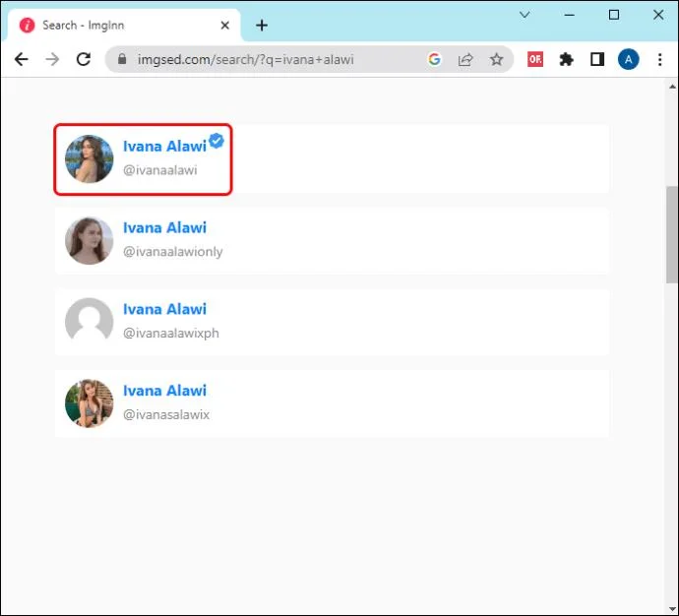Bookmark this page with the star
Viewport: 679px width, 616px height.
pyautogui.click(x=496, y=59)
